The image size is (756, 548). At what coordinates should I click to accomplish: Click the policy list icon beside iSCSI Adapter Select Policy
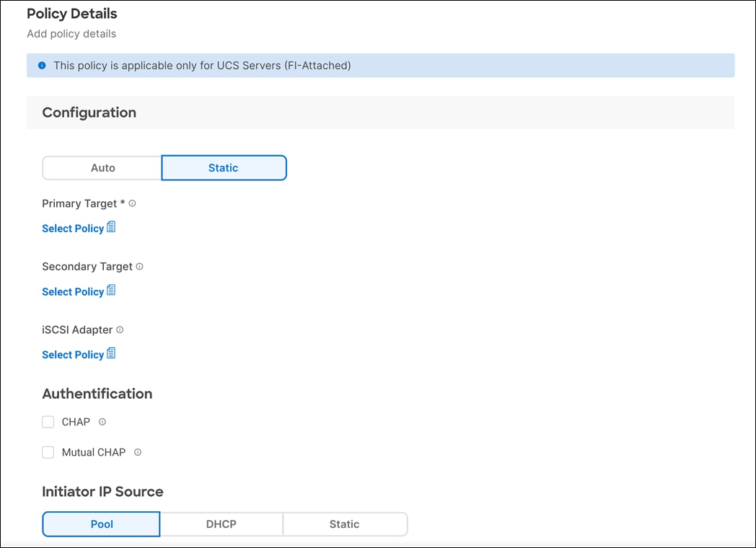coord(113,353)
